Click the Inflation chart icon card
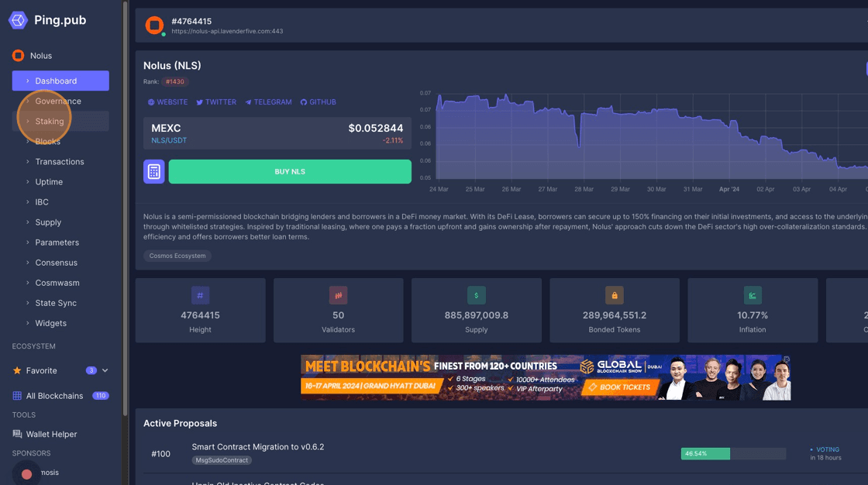Screen dimensions: 868x485 (752, 295)
